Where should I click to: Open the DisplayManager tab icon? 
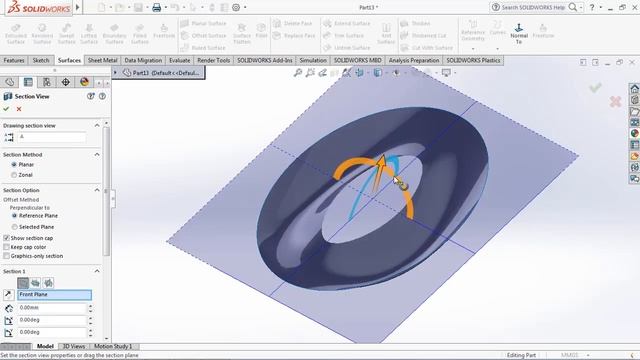point(84,82)
